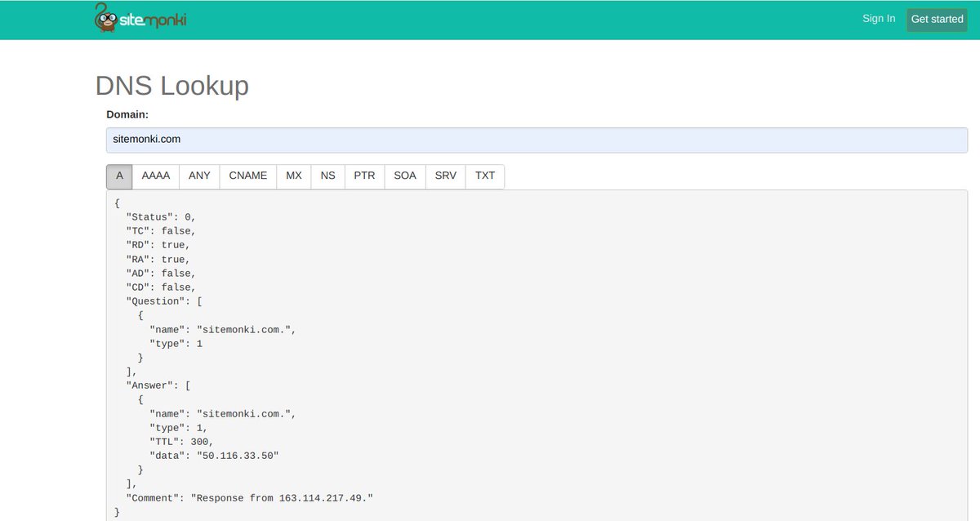Focus the Domain input field
980x521 pixels.
point(537,140)
